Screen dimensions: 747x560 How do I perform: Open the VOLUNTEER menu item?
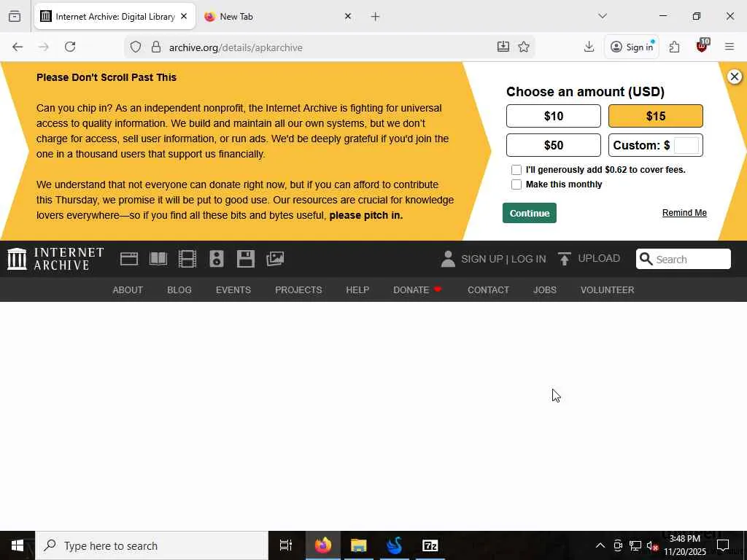(x=607, y=290)
